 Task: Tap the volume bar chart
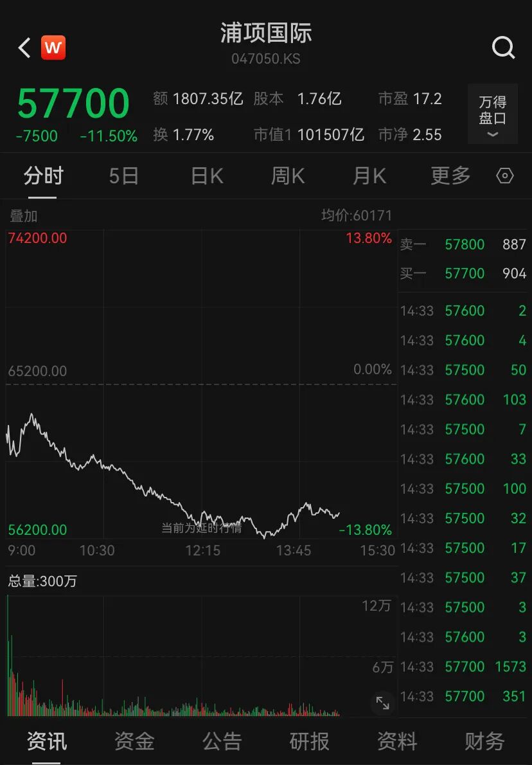pos(201,656)
